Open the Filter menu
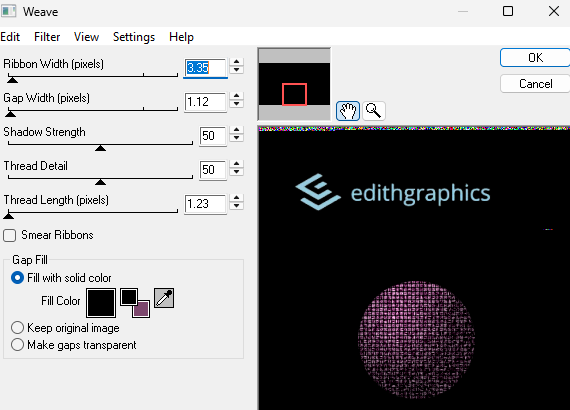The width and height of the screenshot is (570, 410). point(47,37)
